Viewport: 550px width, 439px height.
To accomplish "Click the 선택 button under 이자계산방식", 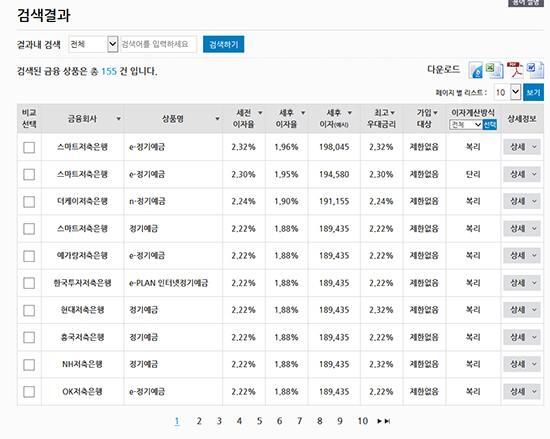I will [490, 124].
